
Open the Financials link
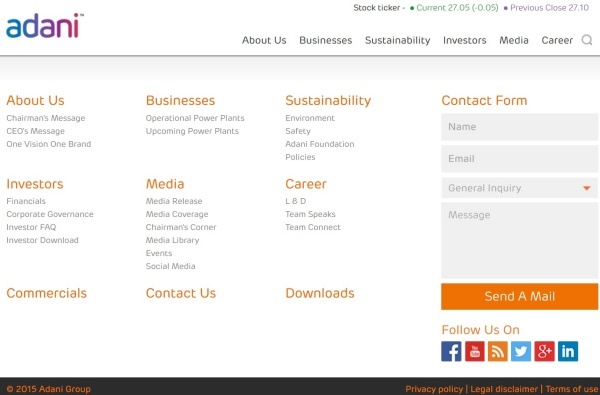coord(26,201)
